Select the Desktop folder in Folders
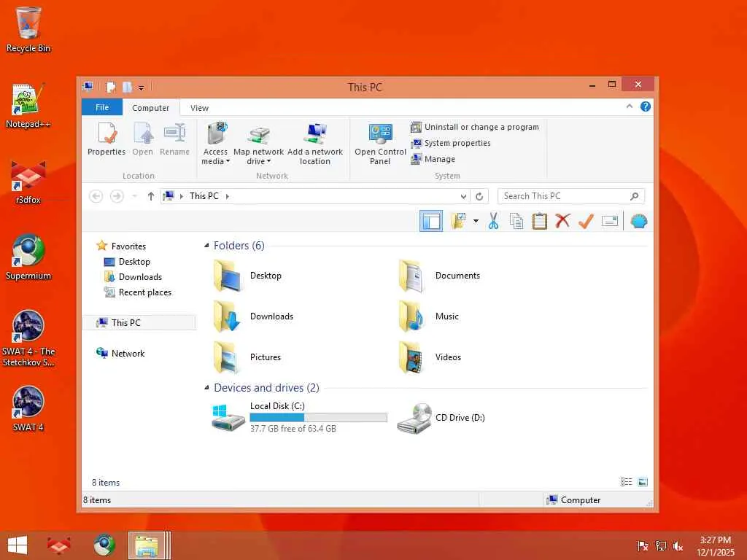The image size is (747, 560). [248, 276]
